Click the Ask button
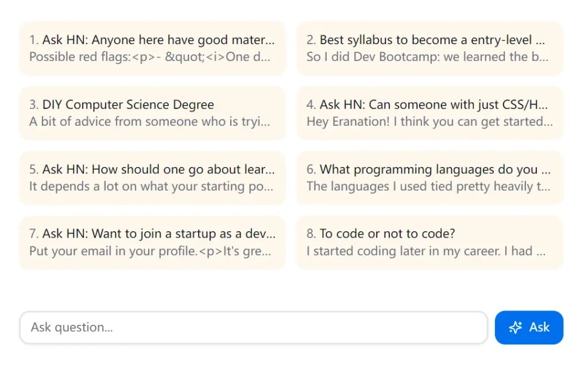588x369 pixels. (x=529, y=327)
